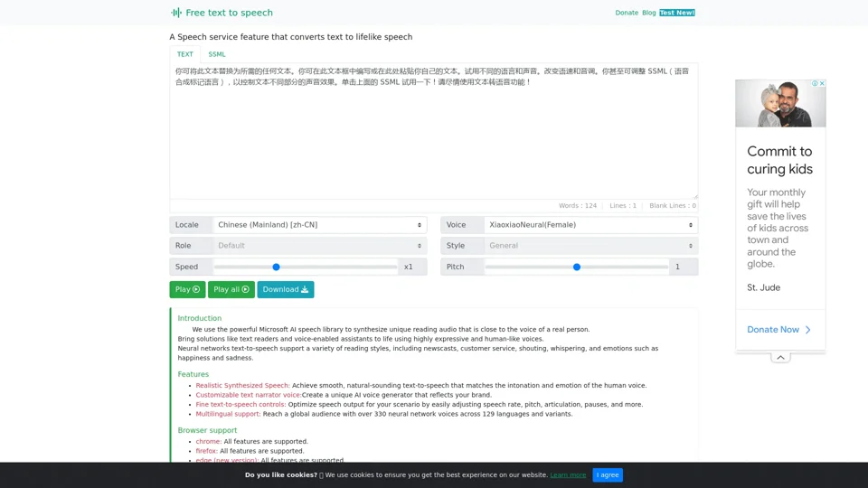Viewport: 868px width, 488px height.
Task: Switch to the TEXT tab
Action: tap(184, 54)
